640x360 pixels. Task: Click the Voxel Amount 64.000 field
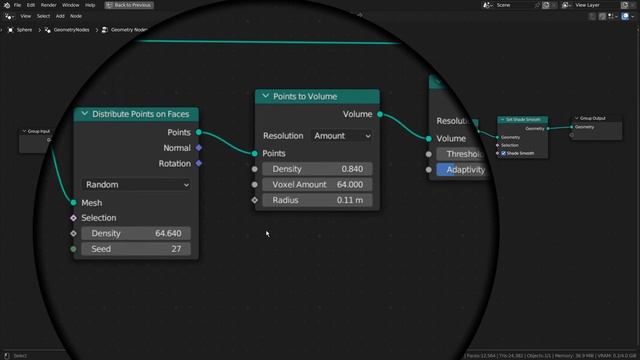click(317, 184)
